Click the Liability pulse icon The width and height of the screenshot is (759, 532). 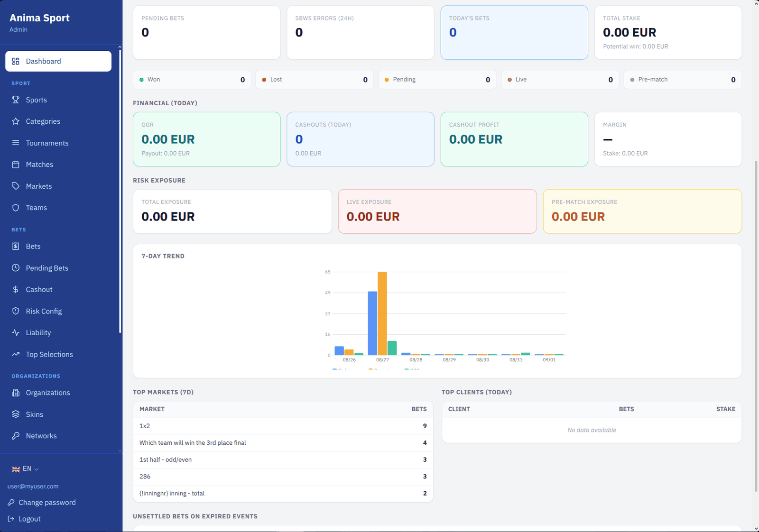[16, 332]
